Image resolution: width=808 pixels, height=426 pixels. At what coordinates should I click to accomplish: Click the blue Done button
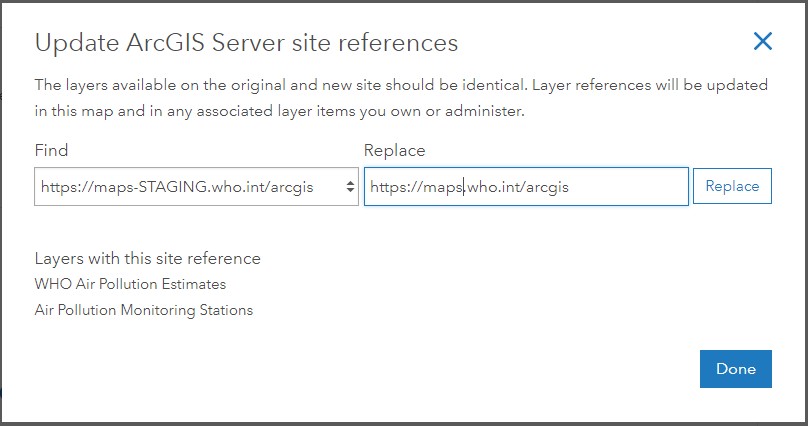pyautogui.click(x=736, y=369)
